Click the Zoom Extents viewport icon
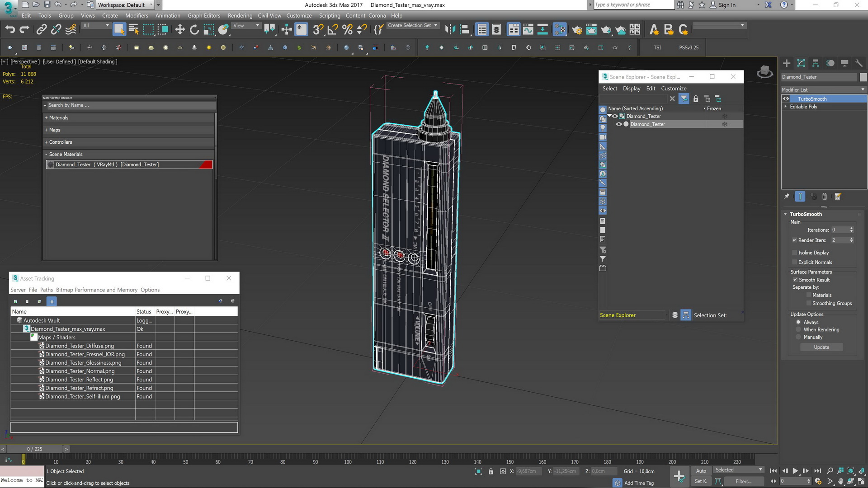Screen dimensions: 868x488 [850, 471]
